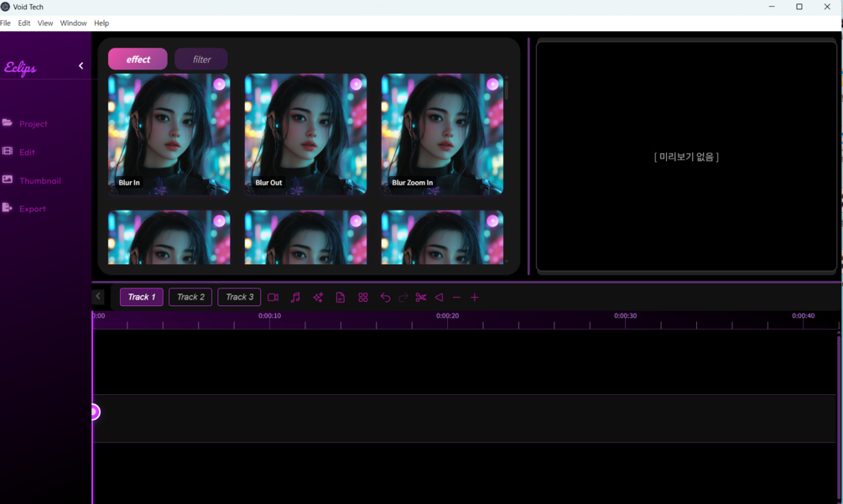Screen dimensions: 843x504
Task: Click the playhead handle circle on timeline
Action: [x=95, y=412]
